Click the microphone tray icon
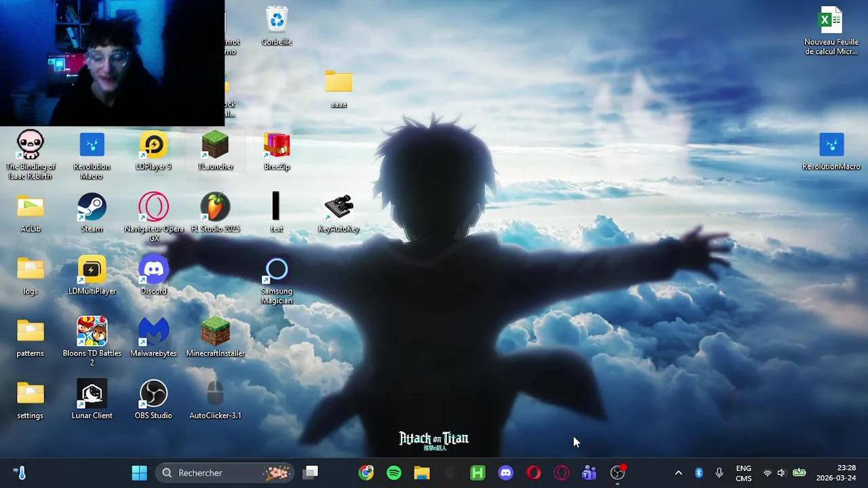Viewport: 868px width, 488px height. (719, 473)
